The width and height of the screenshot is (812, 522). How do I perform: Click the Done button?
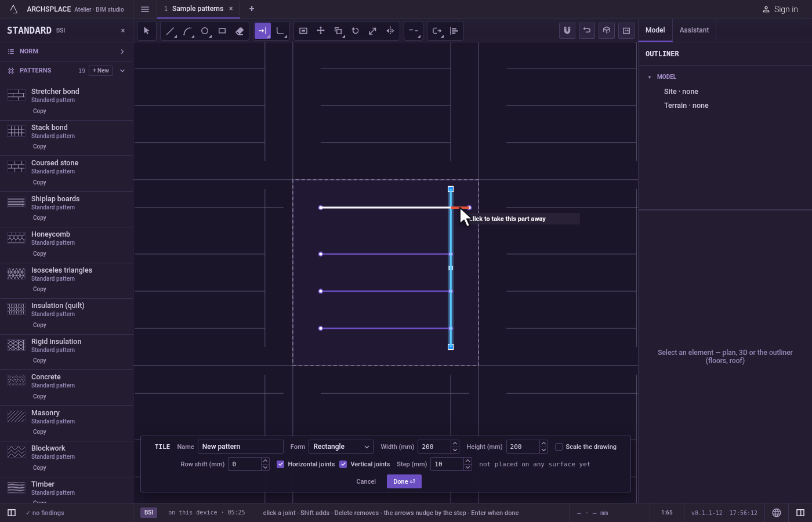[x=404, y=481]
